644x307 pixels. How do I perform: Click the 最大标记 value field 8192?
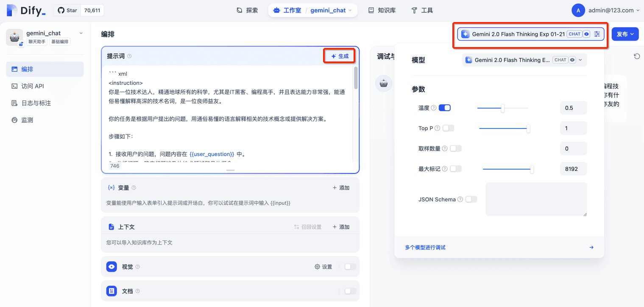coord(573,169)
